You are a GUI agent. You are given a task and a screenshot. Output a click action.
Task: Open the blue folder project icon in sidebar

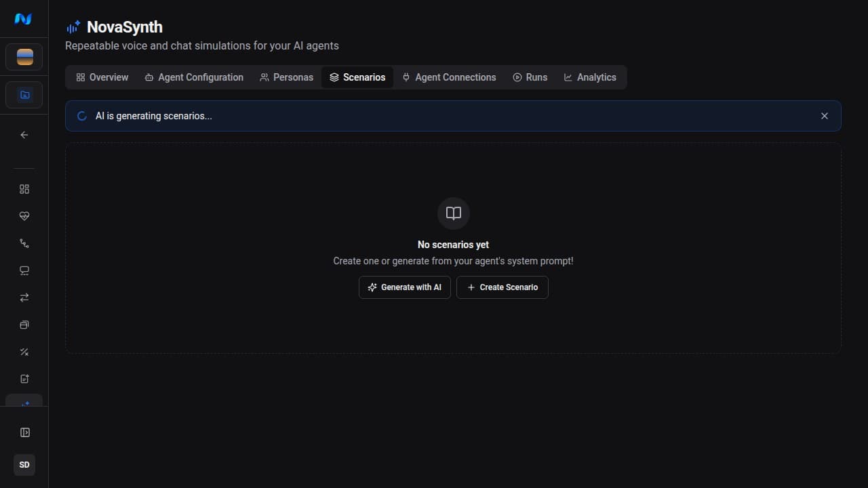pos(24,95)
